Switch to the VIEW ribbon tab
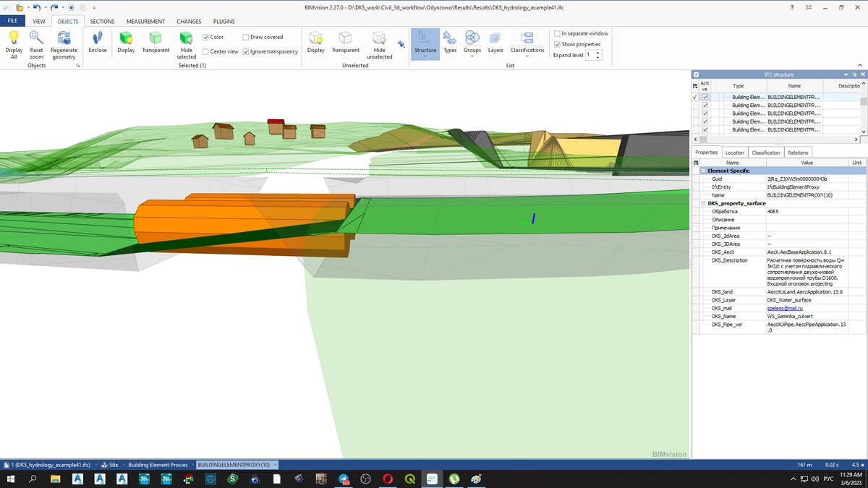The image size is (868, 488). [x=39, y=21]
